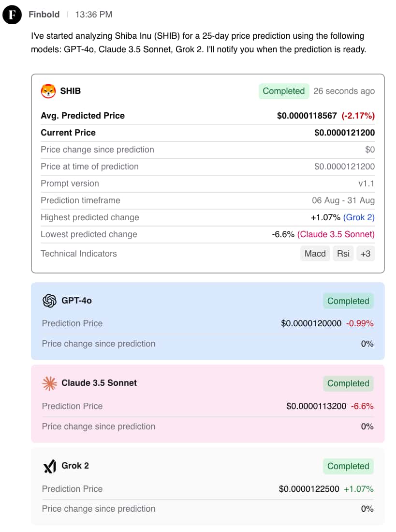
Task: Click the Grok 2 link for highest predicted change
Action: [359, 217]
